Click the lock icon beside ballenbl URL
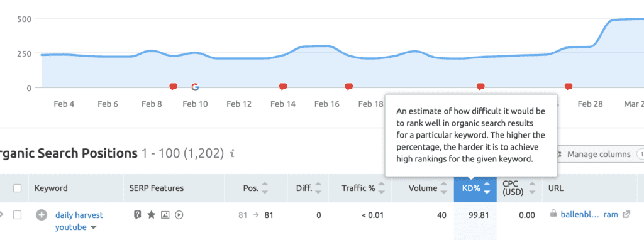 (553, 214)
